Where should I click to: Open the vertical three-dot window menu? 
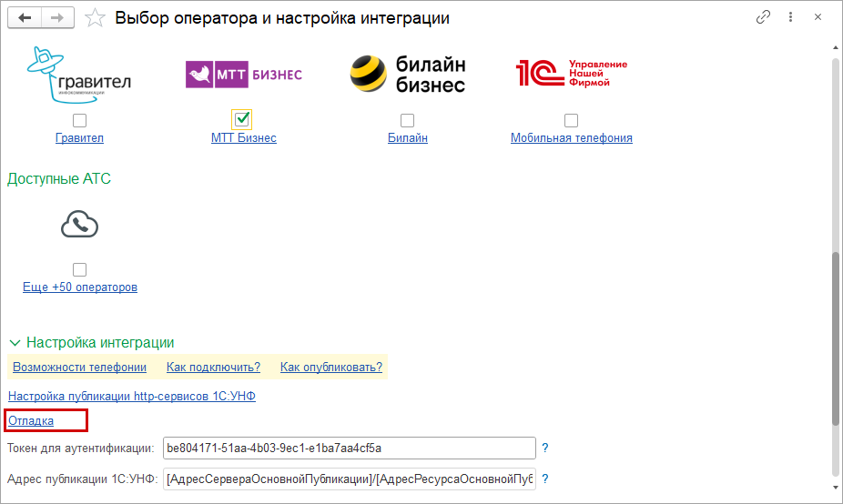(x=793, y=18)
